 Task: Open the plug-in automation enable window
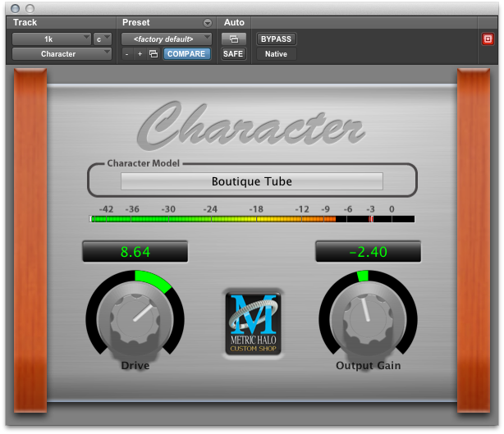234,39
